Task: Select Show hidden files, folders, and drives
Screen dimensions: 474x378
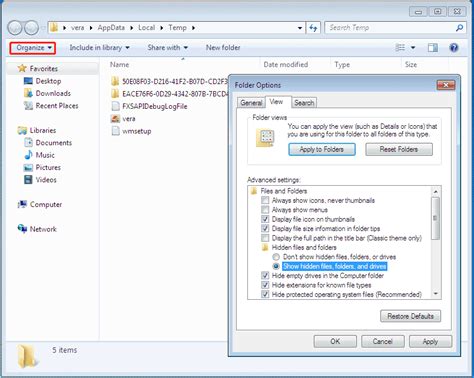Action: coord(276,266)
